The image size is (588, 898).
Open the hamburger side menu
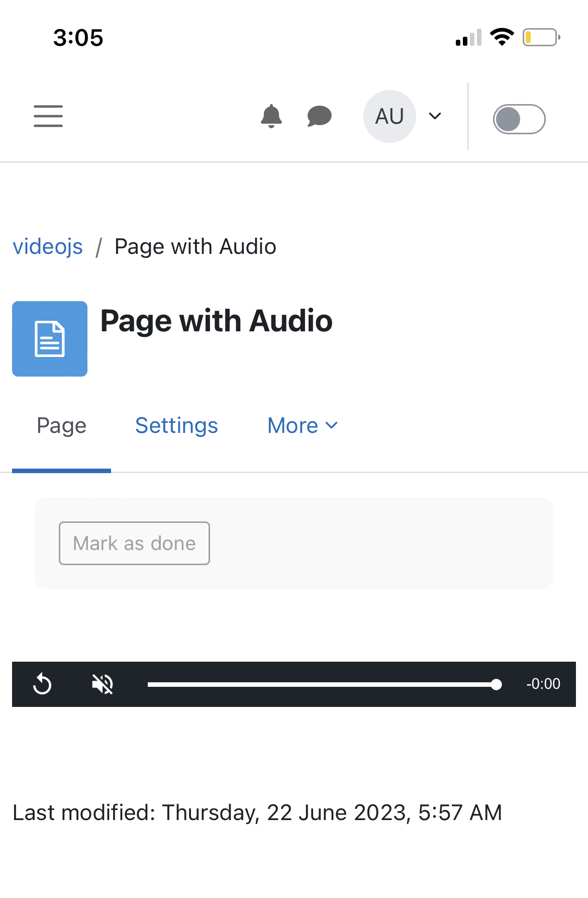point(48,116)
